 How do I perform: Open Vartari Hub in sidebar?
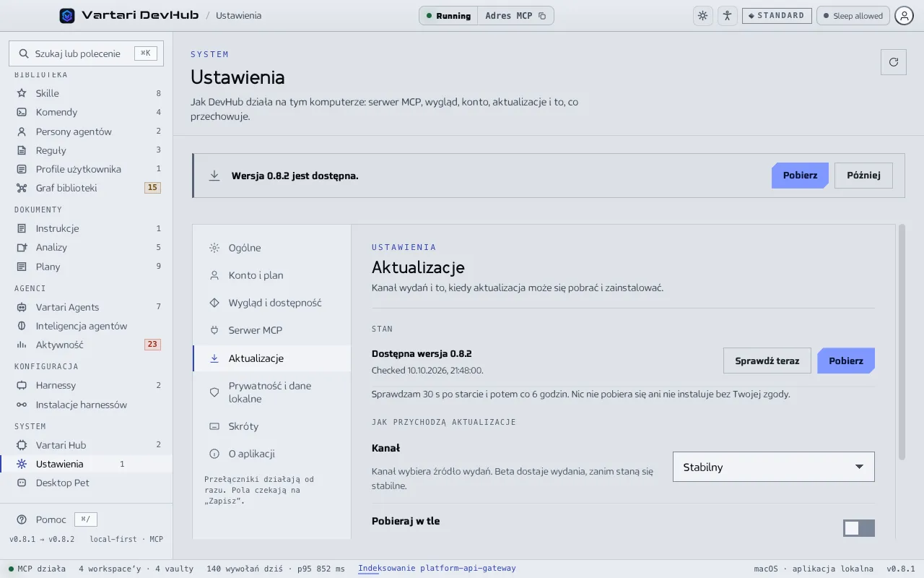point(87,445)
